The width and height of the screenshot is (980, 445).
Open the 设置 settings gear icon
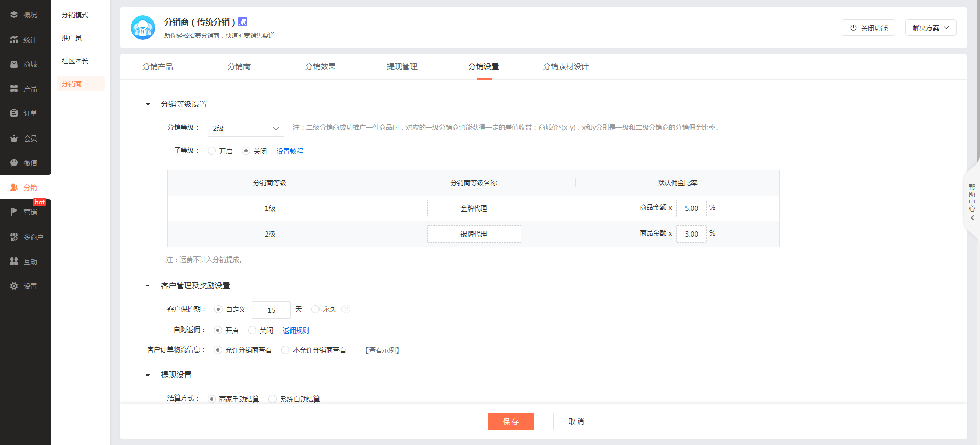tap(14, 286)
